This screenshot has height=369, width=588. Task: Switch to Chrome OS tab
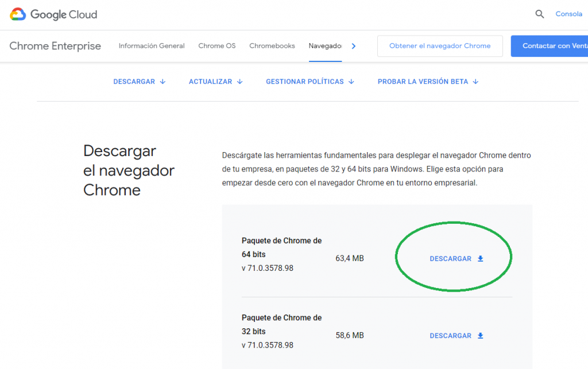[x=216, y=46]
